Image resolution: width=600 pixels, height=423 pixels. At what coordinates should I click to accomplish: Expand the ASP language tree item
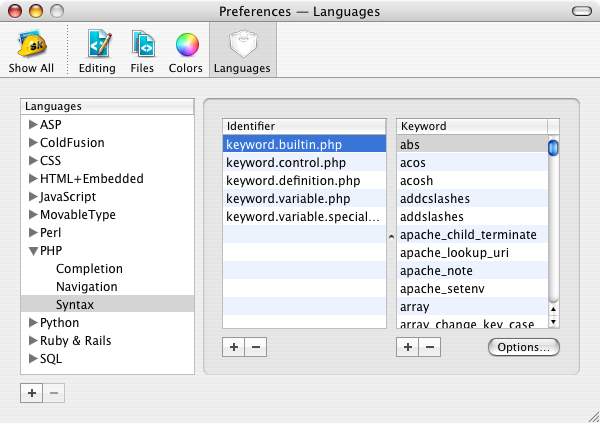(x=33, y=125)
